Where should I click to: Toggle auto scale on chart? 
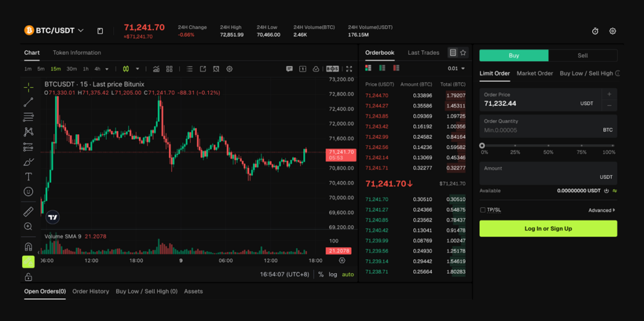point(348,274)
